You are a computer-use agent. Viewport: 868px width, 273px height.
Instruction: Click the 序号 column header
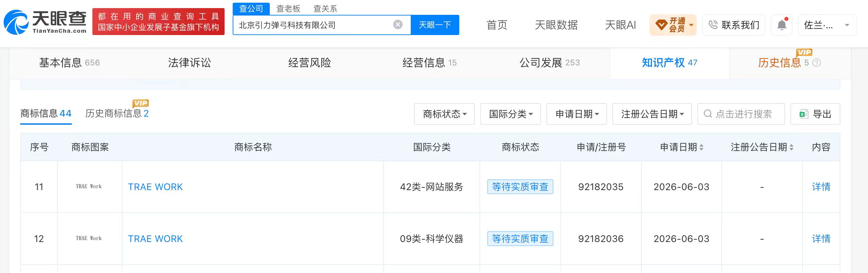[39, 147]
